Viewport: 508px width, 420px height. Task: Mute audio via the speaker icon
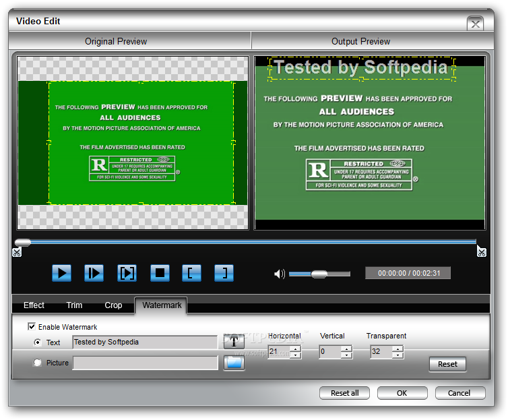[x=280, y=274]
